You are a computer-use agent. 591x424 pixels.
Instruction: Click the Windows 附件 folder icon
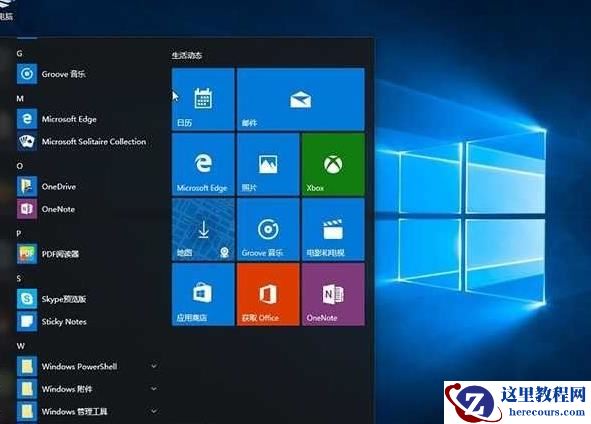27,389
